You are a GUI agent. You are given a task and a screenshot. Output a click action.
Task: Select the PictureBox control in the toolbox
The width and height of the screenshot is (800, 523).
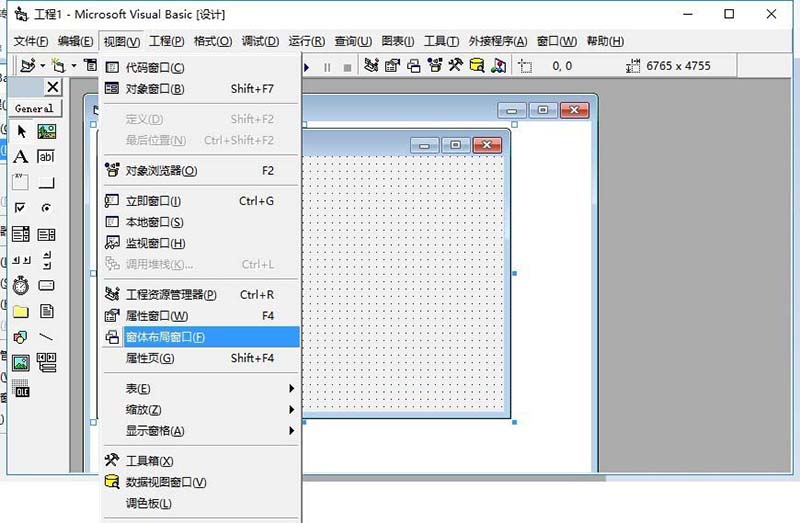(x=46, y=132)
